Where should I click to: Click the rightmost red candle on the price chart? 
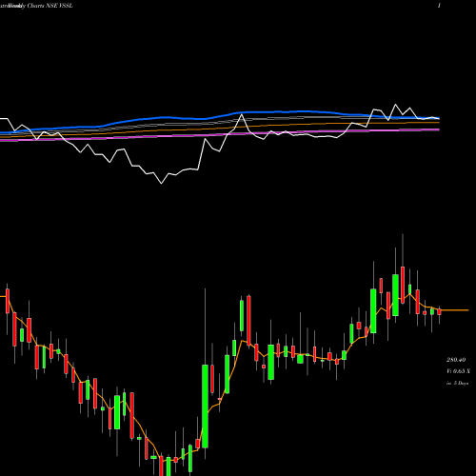pyautogui.click(x=439, y=311)
